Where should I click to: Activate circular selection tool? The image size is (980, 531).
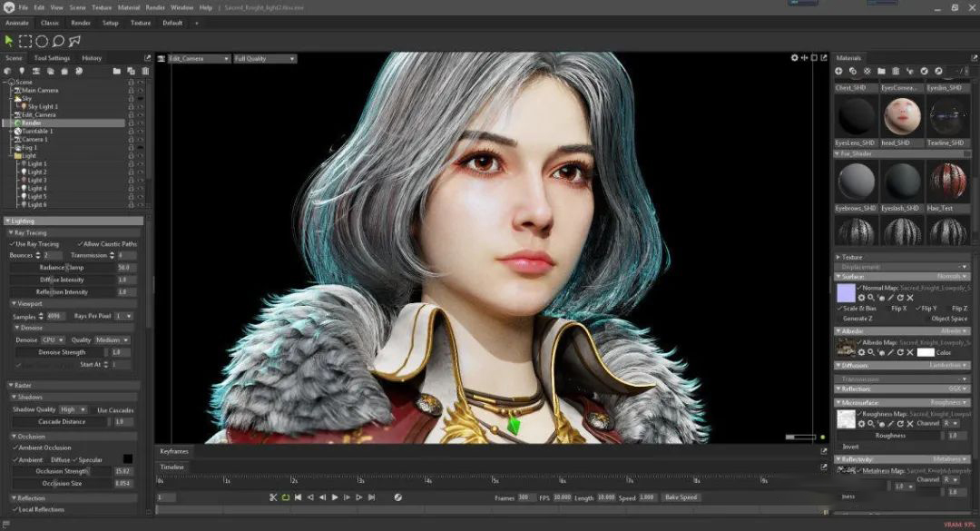42,41
